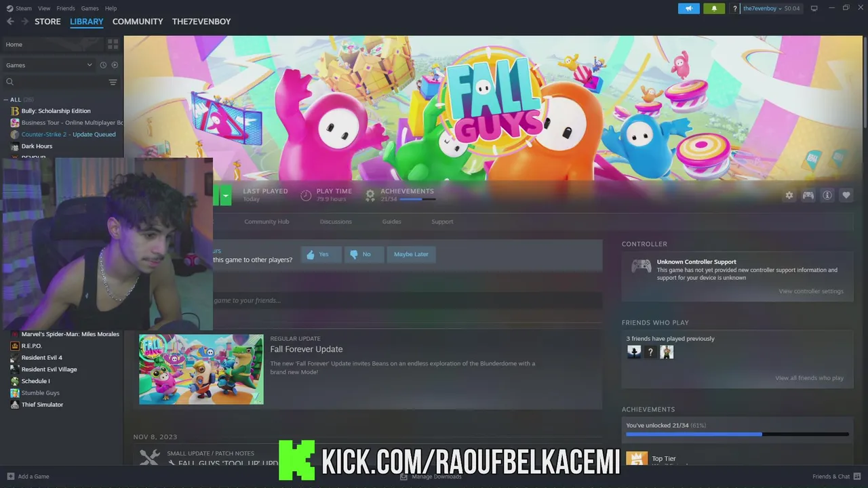Go forward with the right arrow
Screen dimensions: 868x488
(x=25, y=22)
